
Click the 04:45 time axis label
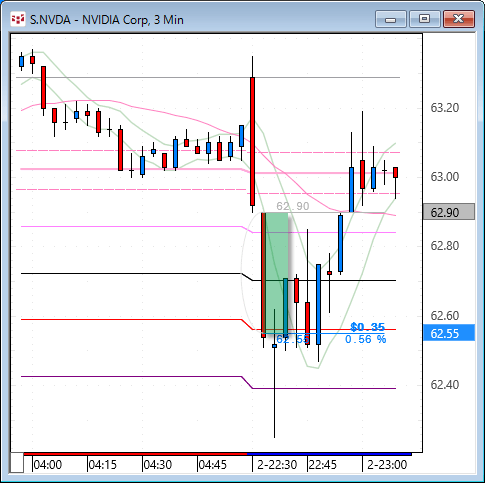pyautogui.click(x=213, y=465)
